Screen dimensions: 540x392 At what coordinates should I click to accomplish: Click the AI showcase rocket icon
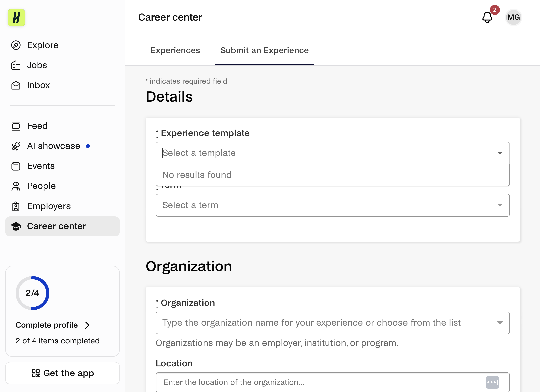pos(16,146)
